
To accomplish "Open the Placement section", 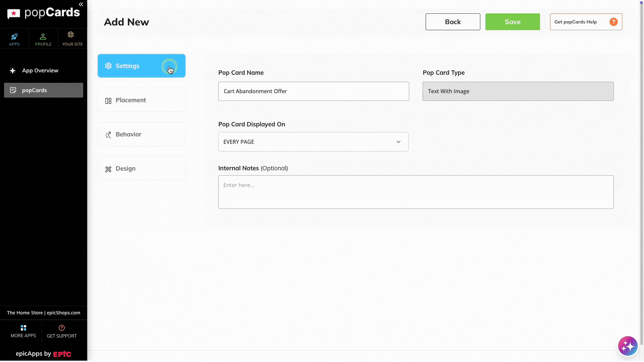I will point(142,100).
